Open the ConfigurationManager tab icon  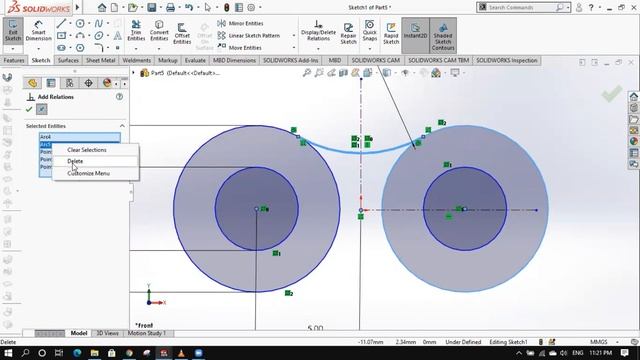pyautogui.click(x=70, y=83)
